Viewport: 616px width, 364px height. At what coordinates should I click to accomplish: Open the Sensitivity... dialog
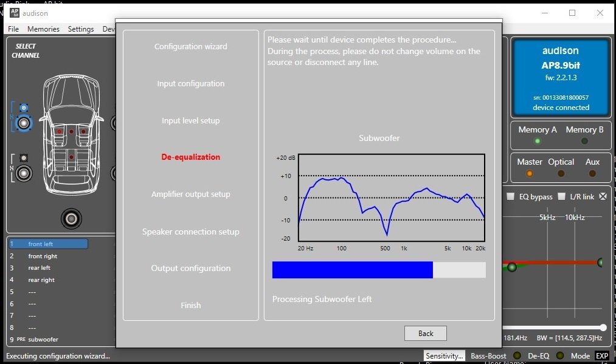[x=445, y=355]
